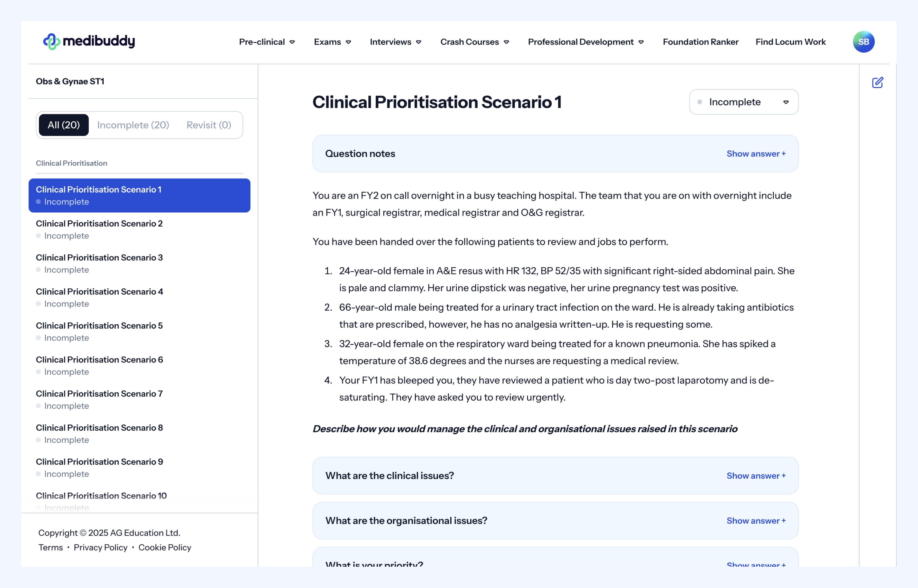Open the Find Locum Work link

pos(790,42)
